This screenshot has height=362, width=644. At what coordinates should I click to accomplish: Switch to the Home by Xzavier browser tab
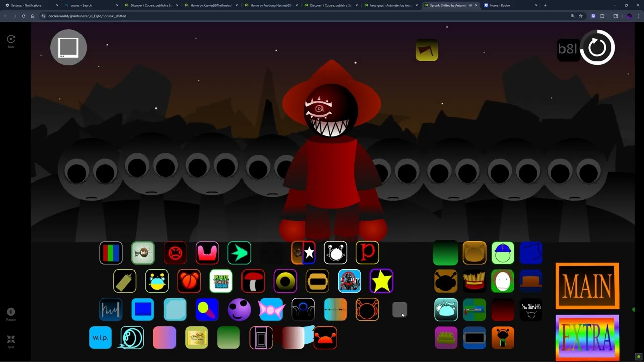pos(211,5)
